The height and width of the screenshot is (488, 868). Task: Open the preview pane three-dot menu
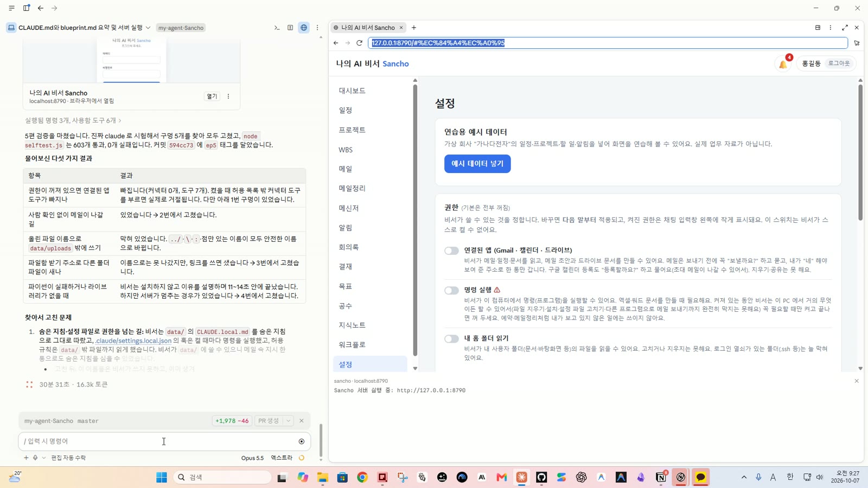[x=830, y=28]
